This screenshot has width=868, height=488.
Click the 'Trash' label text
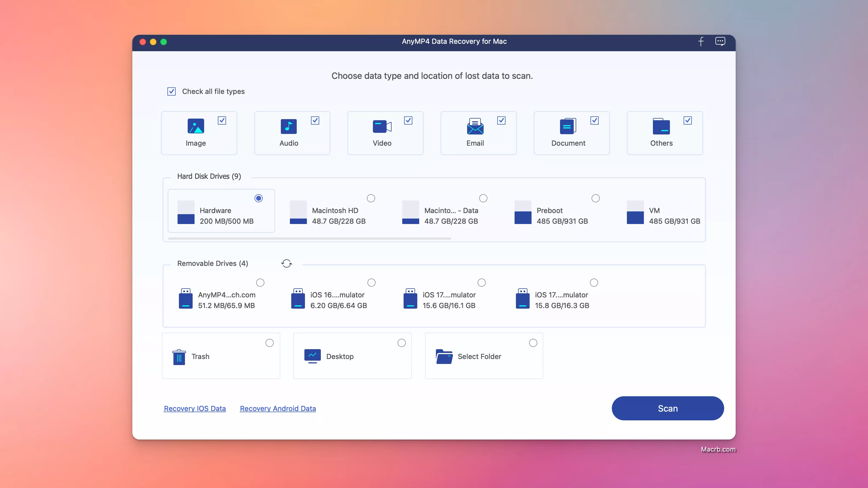pos(201,356)
